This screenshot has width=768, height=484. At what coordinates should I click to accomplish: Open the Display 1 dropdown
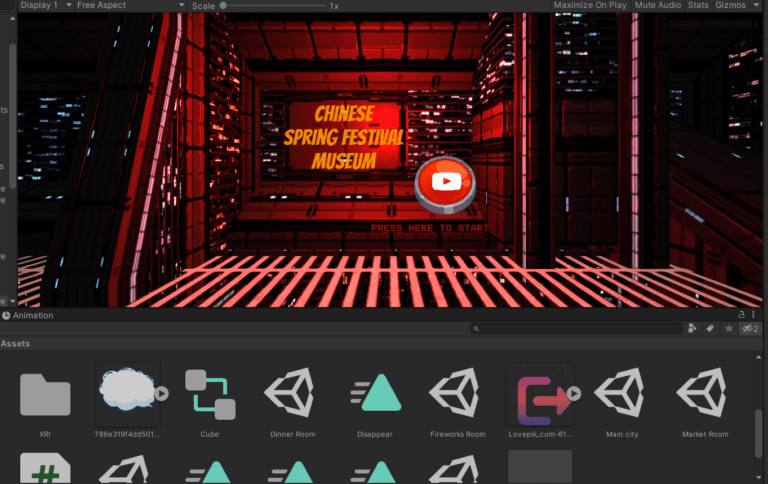coord(46,5)
